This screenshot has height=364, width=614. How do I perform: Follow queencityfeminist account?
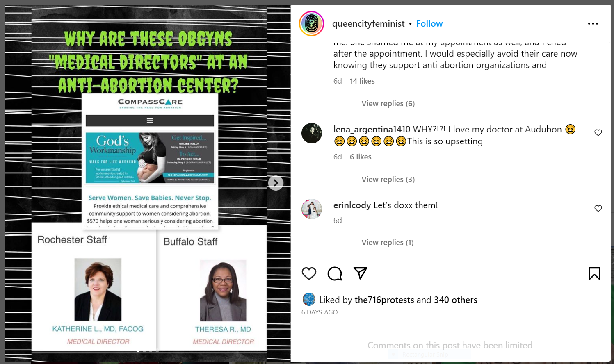(x=429, y=24)
